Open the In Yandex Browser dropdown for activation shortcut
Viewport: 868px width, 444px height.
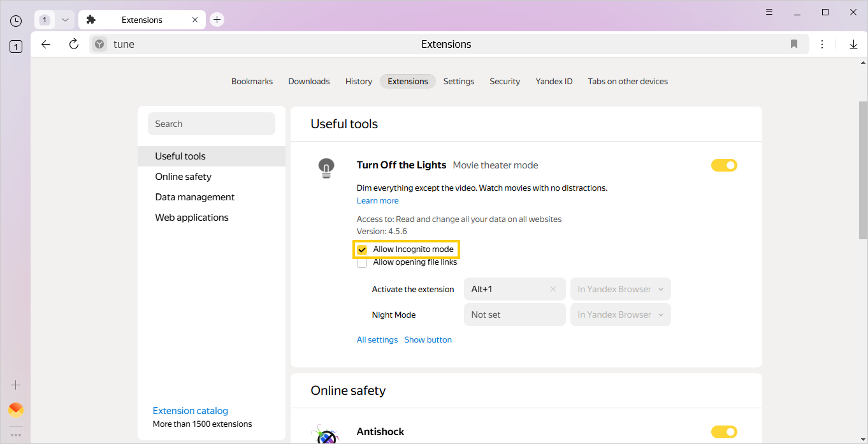[619, 289]
